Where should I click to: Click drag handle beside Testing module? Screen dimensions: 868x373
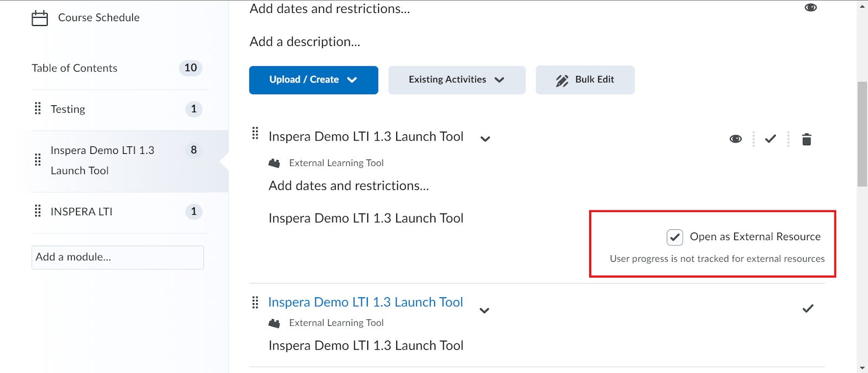click(x=37, y=108)
